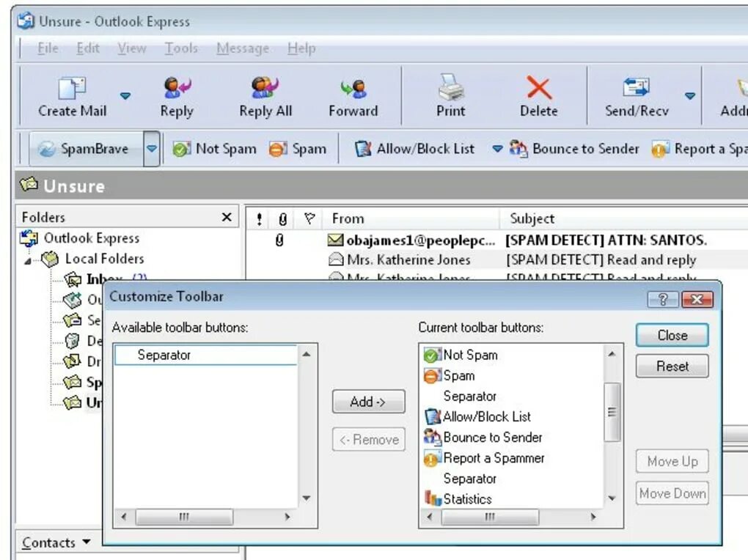Open the Create Mail dropdown arrow

(125, 96)
